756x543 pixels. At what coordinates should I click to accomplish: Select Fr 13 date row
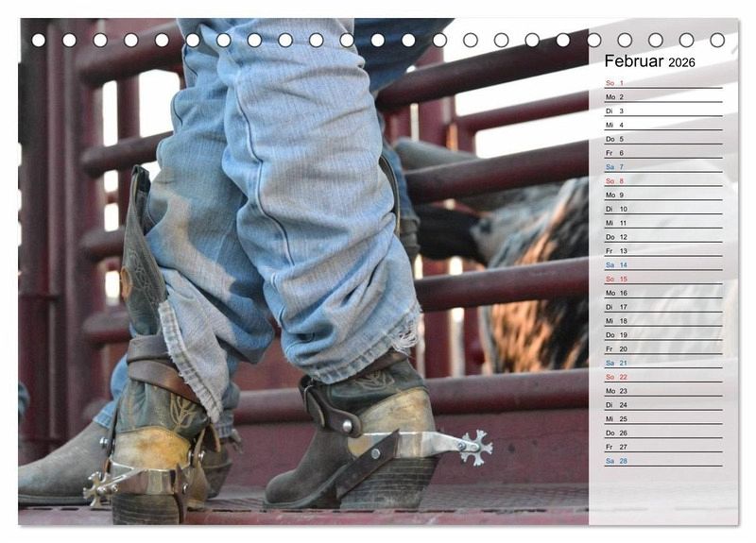pyautogui.click(x=662, y=251)
